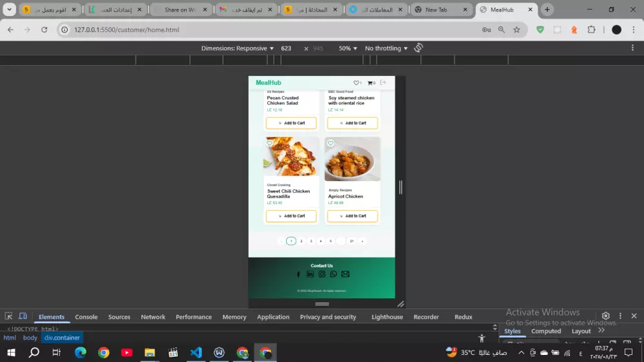Select current pagination page 1
Viewport: 644px width, 362px height.
(291, 241)
